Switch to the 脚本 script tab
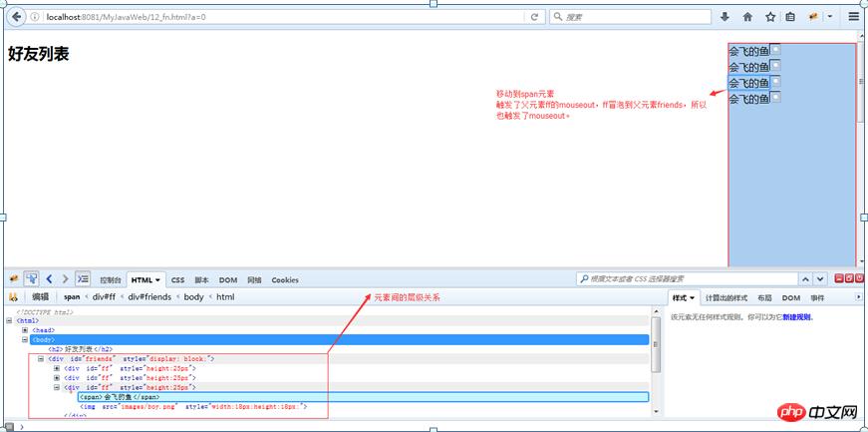 point(201,280)
